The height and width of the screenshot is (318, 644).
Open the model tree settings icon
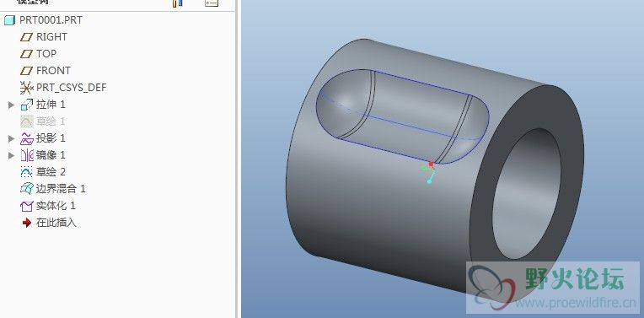[177, 3]
